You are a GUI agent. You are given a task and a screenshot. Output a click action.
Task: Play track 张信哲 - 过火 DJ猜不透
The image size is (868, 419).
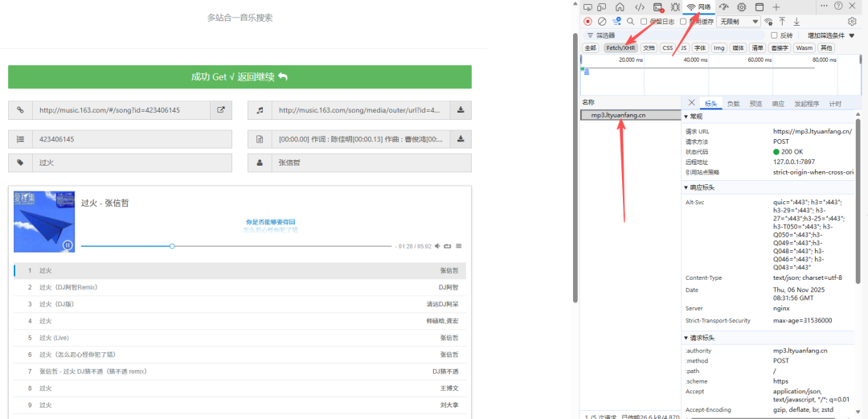click(x=240, y=372)
